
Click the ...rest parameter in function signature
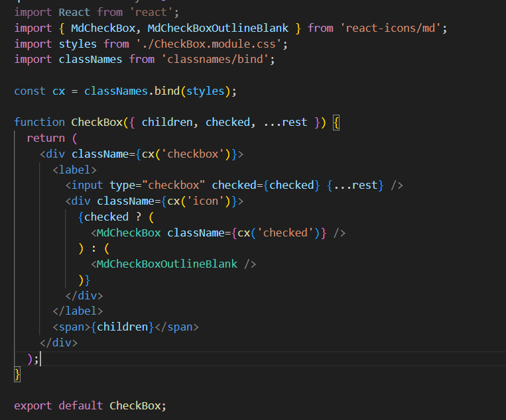[285, 122]
